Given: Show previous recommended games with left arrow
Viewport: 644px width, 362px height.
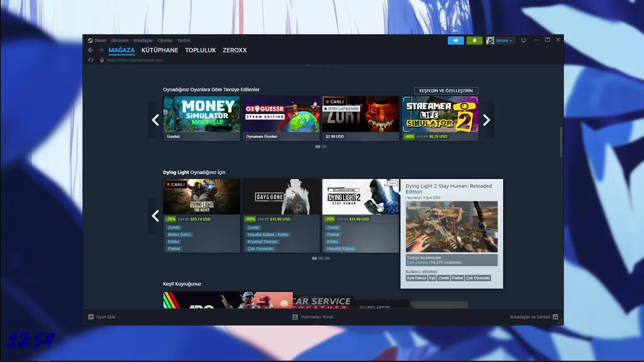Looking at the screenshot, I should pos(155,120).
